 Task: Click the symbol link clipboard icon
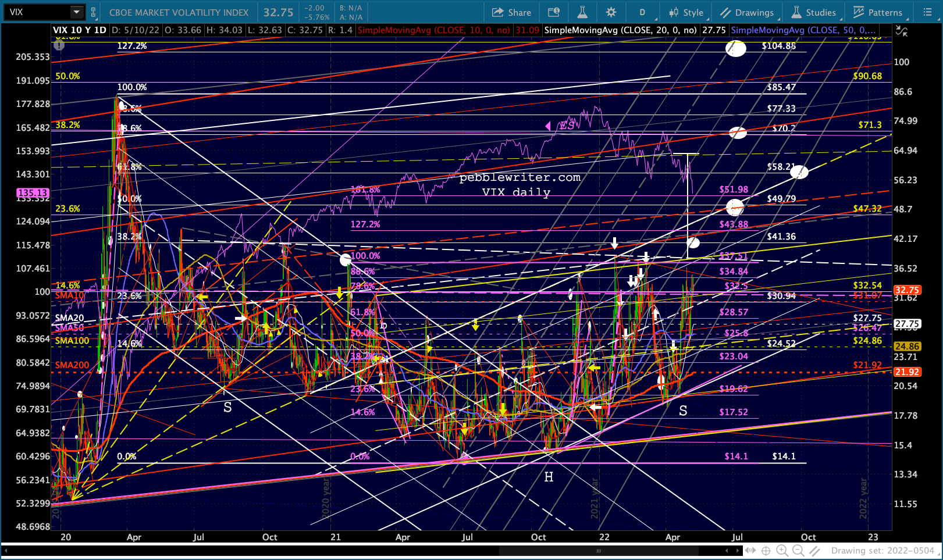94,12
